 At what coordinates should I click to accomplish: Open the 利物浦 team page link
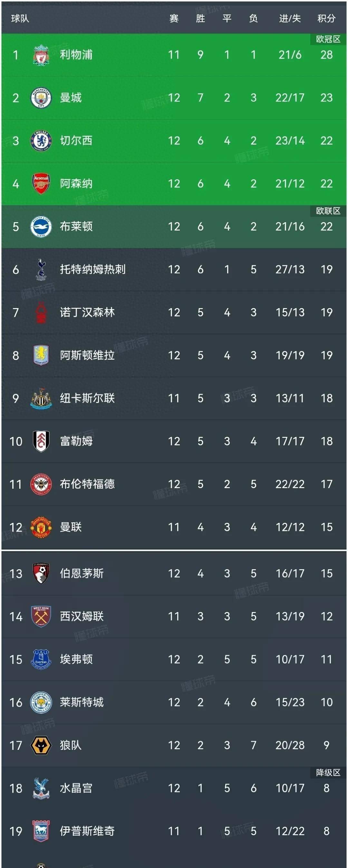click(x=77, y=54)
